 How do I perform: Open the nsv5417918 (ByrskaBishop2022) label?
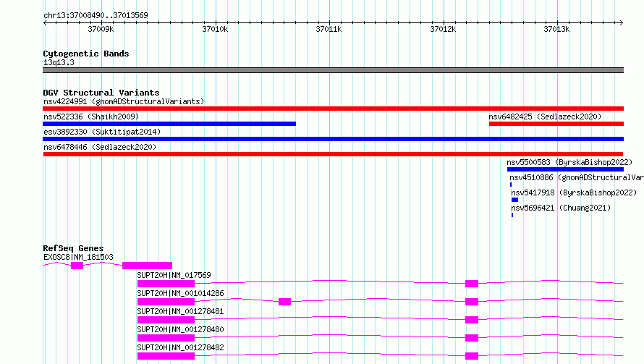[574, 192]
